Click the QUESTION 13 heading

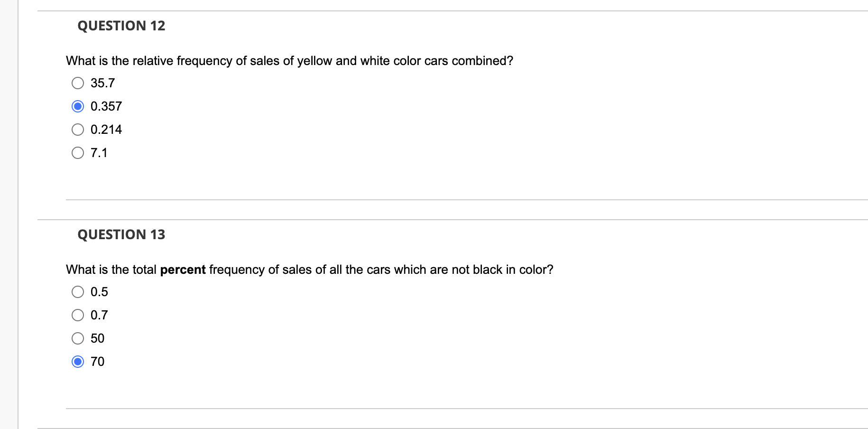coord(121,234)
